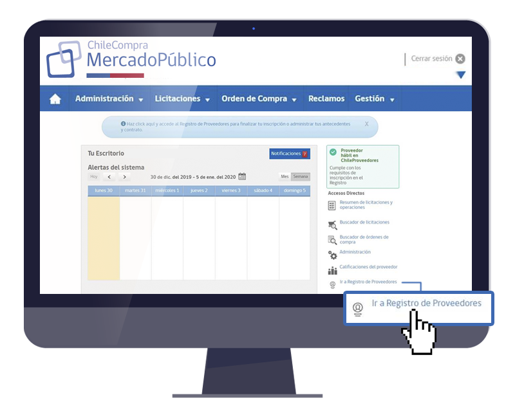
Task: Click the small Registro de Proveedores badge icon
Action: pos(332,285)
